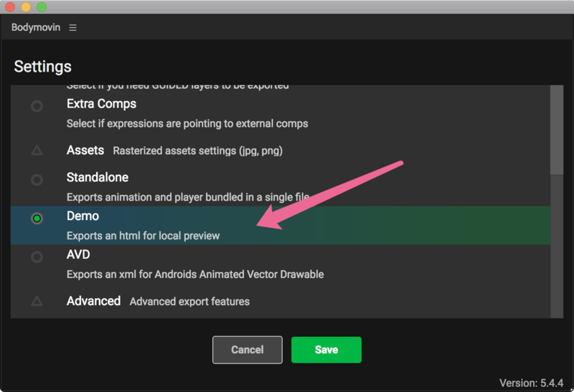574x392 pixels.
Task: Select the Assets label text
Action: (85, 150)
